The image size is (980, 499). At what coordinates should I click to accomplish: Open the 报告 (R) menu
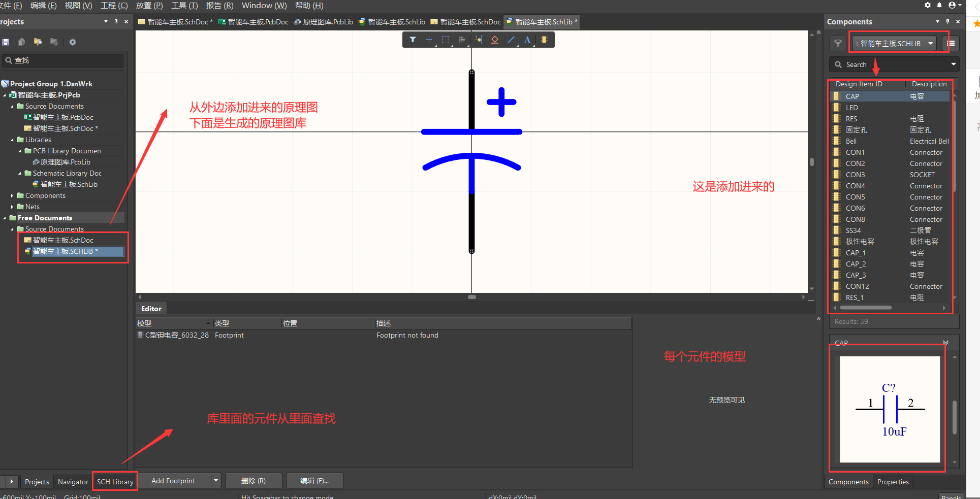click(x=219, y=5)
